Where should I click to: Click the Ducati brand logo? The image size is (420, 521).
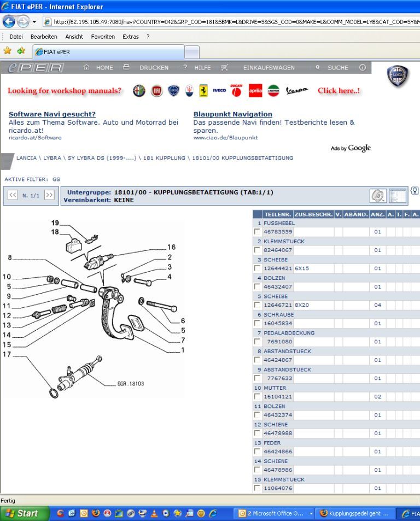(x=236, y=90)
